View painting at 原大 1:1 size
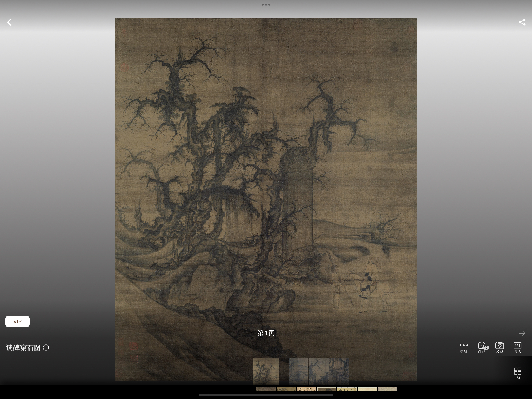Screen dimensions: 532x399 (517, 348)
